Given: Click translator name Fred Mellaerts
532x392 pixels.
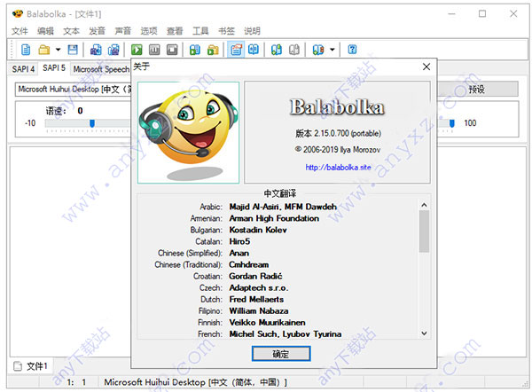Looking at the screenshot, I should [x=256, y=300].
